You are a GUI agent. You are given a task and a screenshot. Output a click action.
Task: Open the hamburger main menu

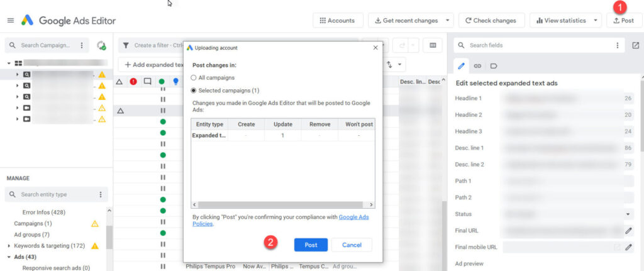(10, 21)
